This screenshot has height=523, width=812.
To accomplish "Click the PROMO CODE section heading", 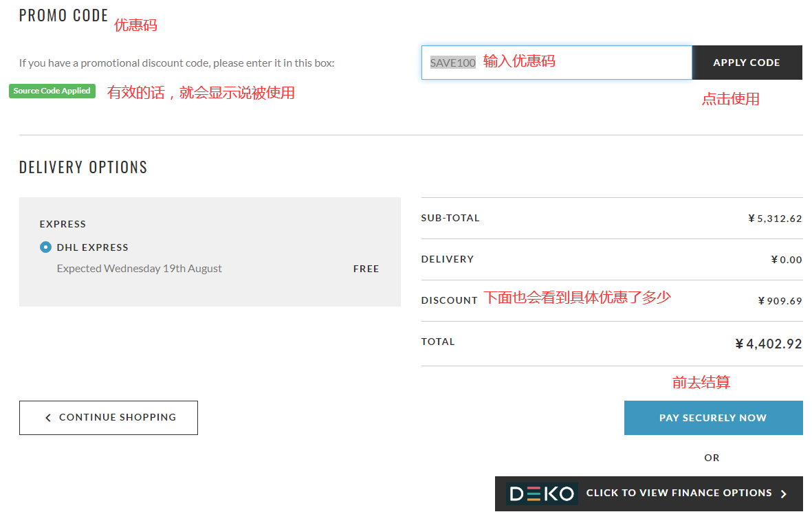I will tap(64, 15).
